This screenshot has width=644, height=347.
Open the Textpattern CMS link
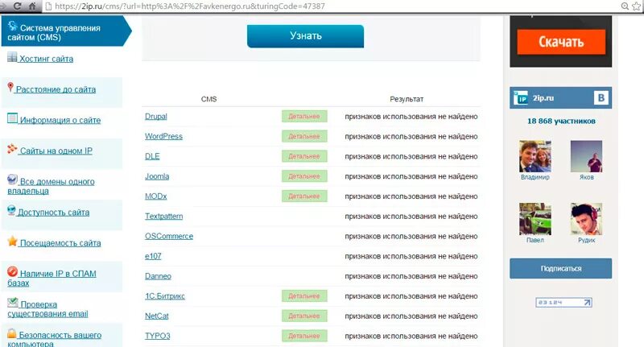point(164,216)
